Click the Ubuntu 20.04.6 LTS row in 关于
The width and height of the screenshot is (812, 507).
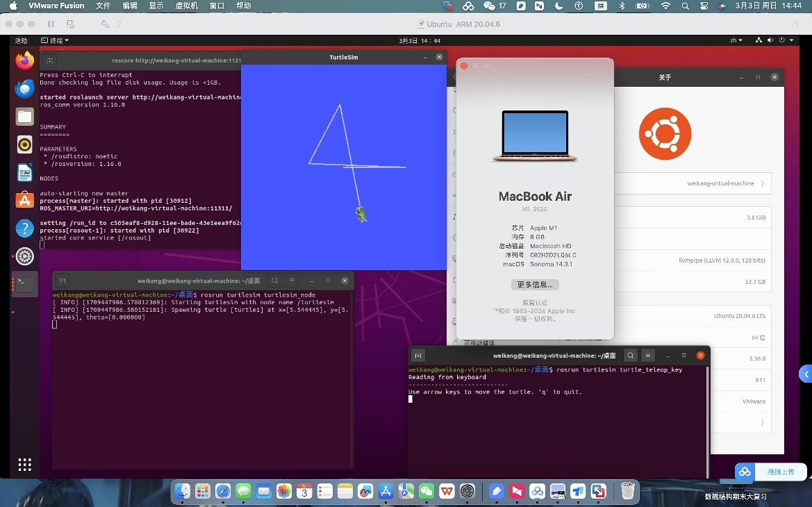[x=693, y=315]
